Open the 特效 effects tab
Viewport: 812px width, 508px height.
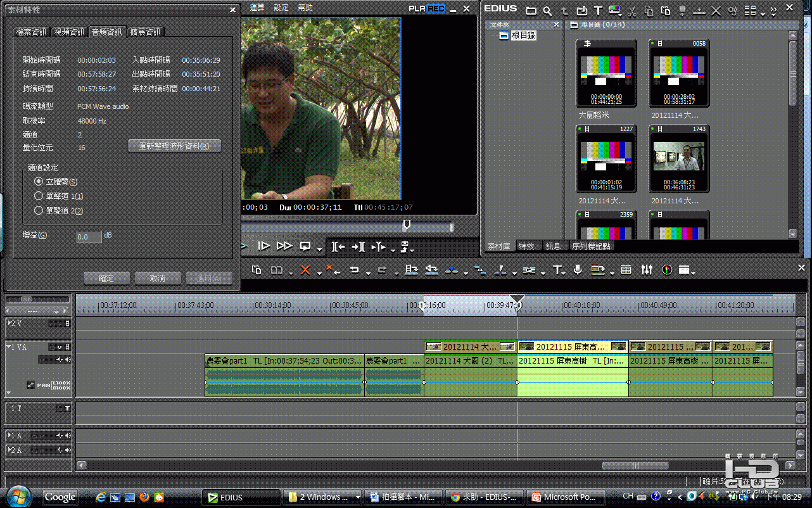point(527,246)
